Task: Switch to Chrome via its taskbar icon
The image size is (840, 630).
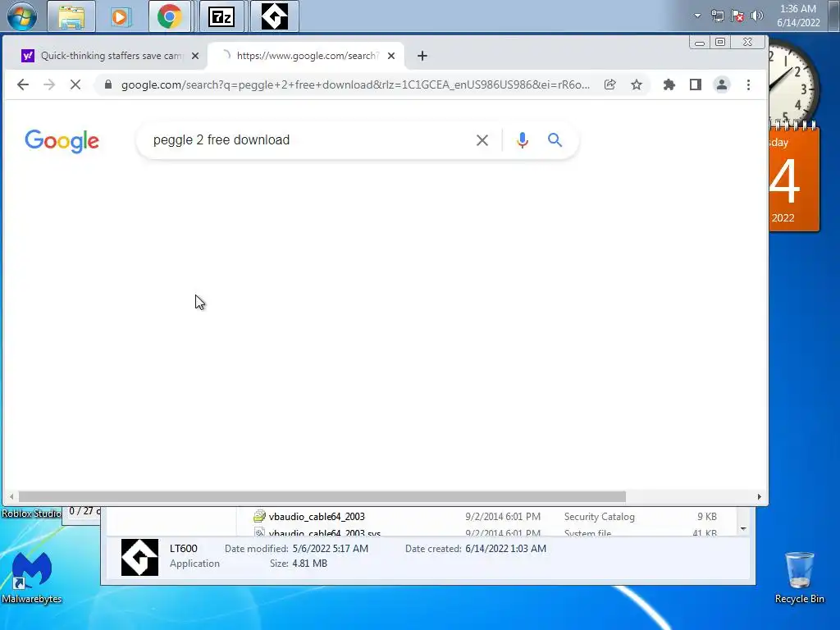Action: point(169,16)
